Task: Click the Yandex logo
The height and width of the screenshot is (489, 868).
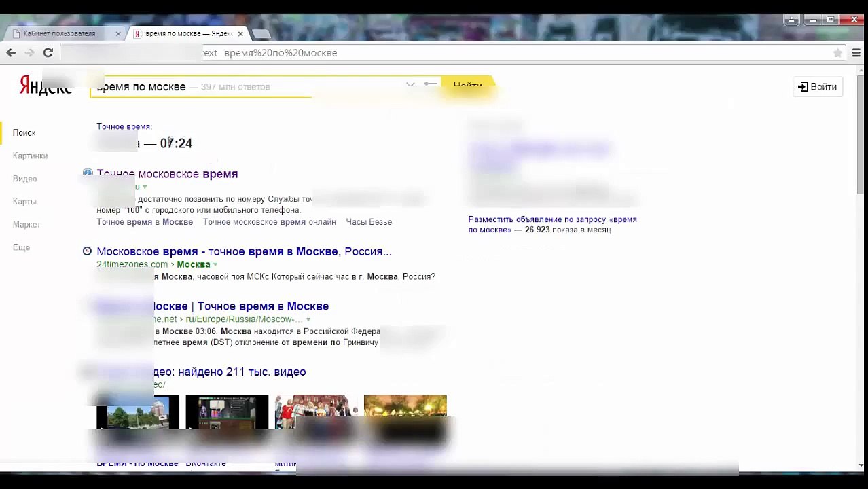Action: click(x=45, y=86)
